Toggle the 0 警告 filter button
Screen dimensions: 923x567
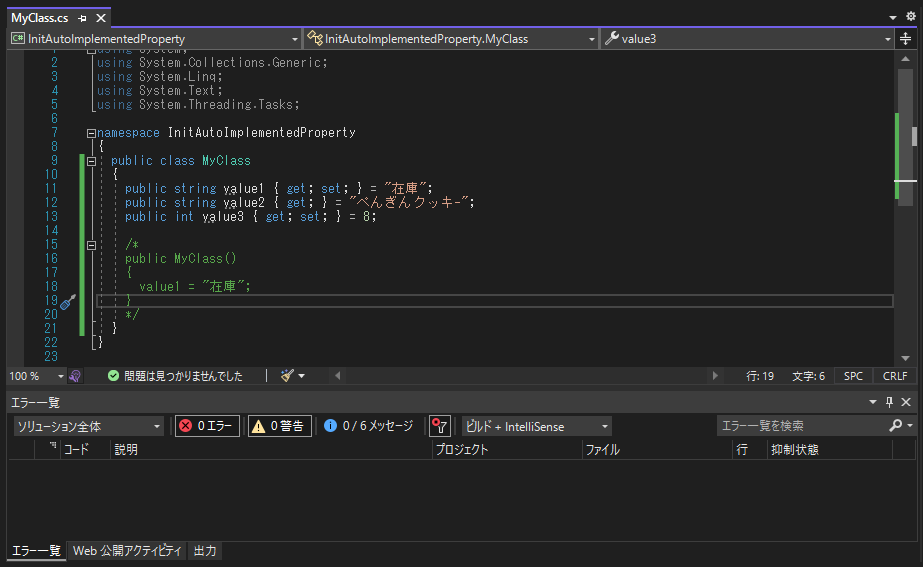click(x=280, y=426)
